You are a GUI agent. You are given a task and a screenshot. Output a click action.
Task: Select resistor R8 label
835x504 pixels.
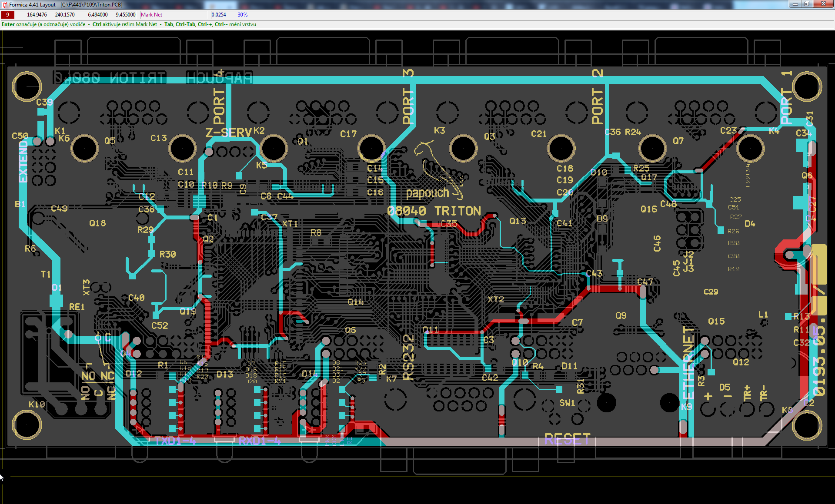(x=316, y=233)
